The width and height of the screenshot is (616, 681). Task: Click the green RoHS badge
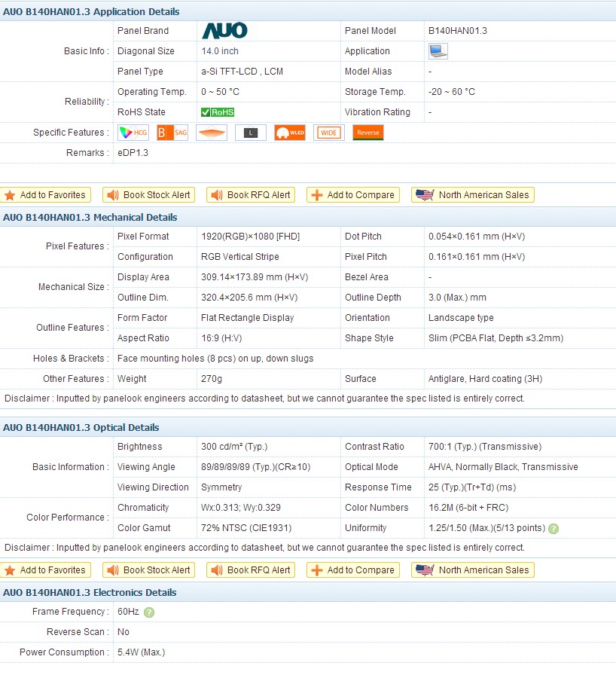pos(218,112)
